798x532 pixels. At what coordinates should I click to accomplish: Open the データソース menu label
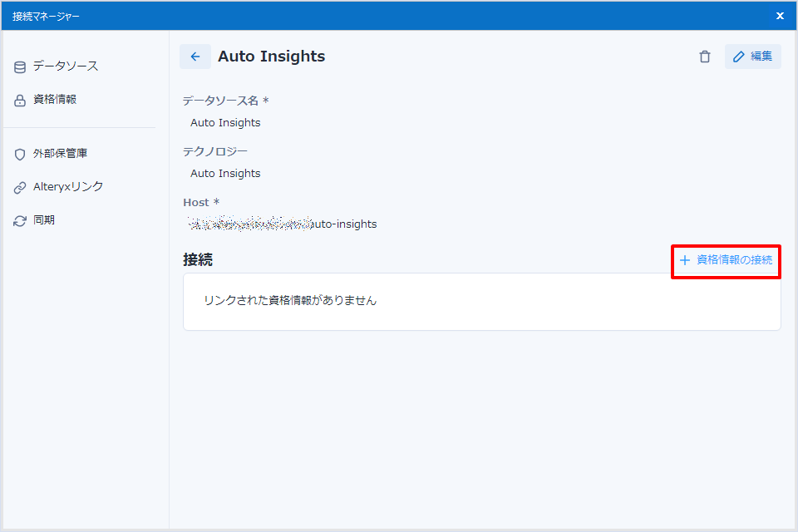click(66, 66)
